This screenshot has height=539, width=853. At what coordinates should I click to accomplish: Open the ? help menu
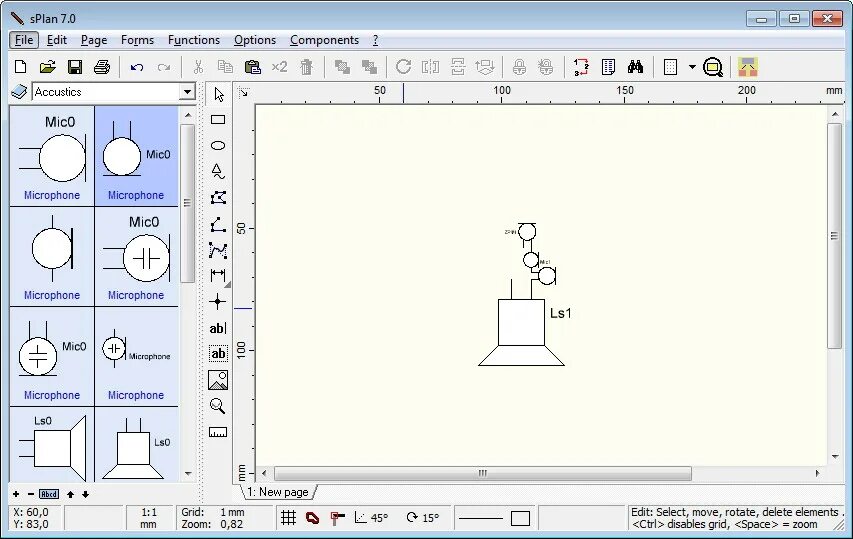pyautogui.click(x=375, y=40)
